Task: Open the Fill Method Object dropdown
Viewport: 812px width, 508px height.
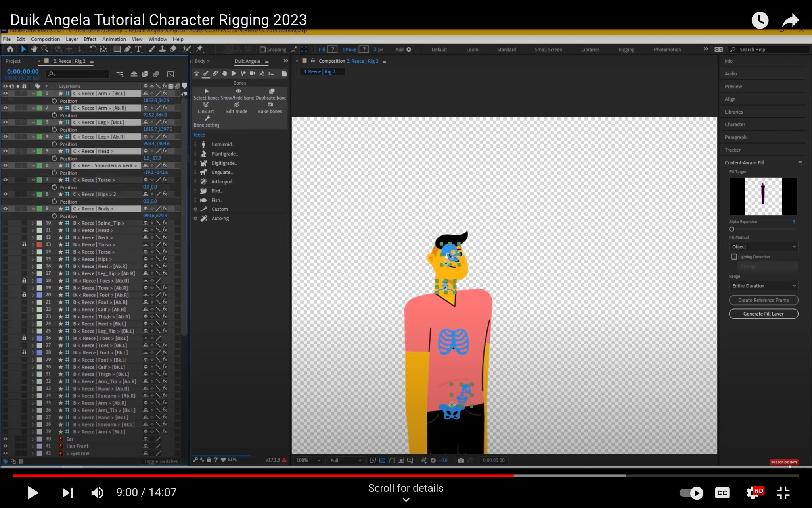Action: point(764,247)
